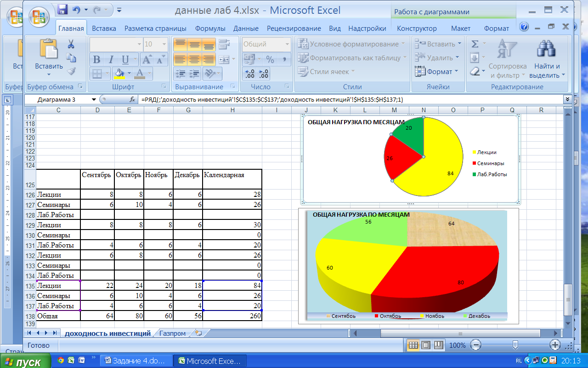The width and height of the screenshot is (588, 368).
Task: Open the Name Box dropdown arrow
Action: coord(94,99)
